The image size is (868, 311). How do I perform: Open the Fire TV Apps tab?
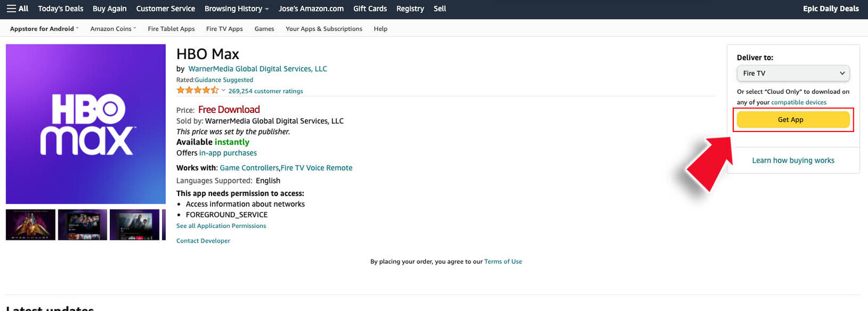pos(224,29)
